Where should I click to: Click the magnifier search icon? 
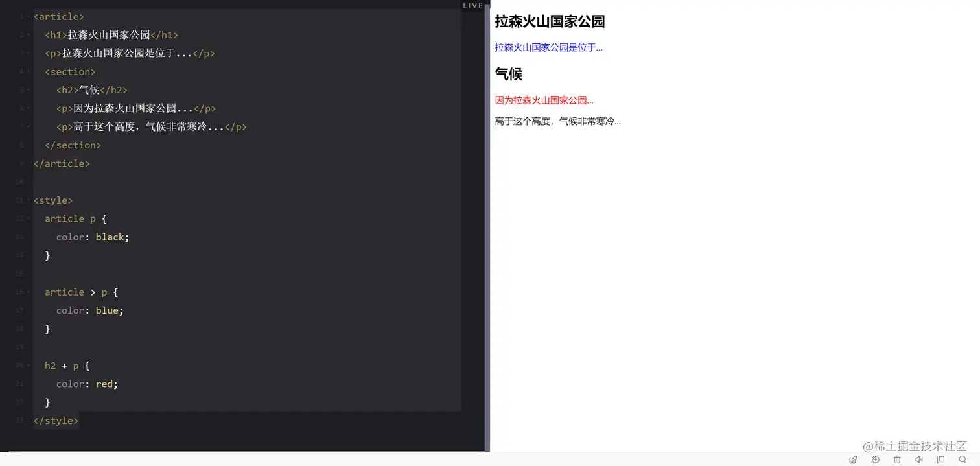962,460
